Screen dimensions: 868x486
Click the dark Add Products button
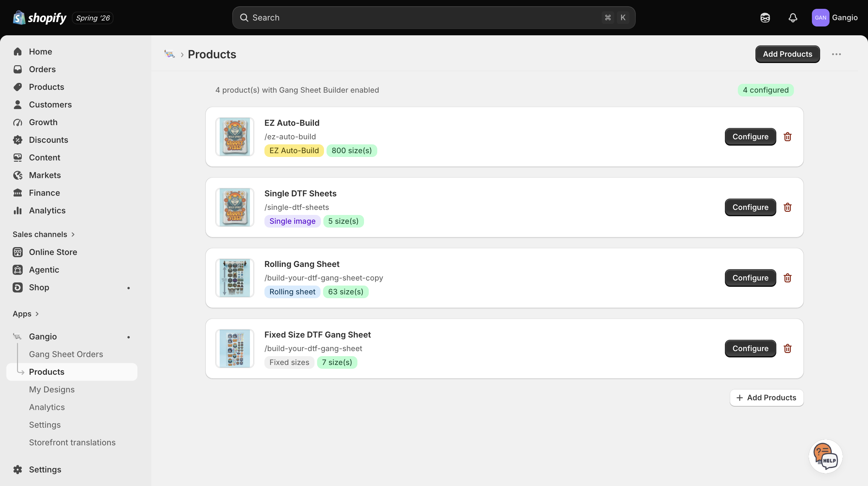click(787, 54)
